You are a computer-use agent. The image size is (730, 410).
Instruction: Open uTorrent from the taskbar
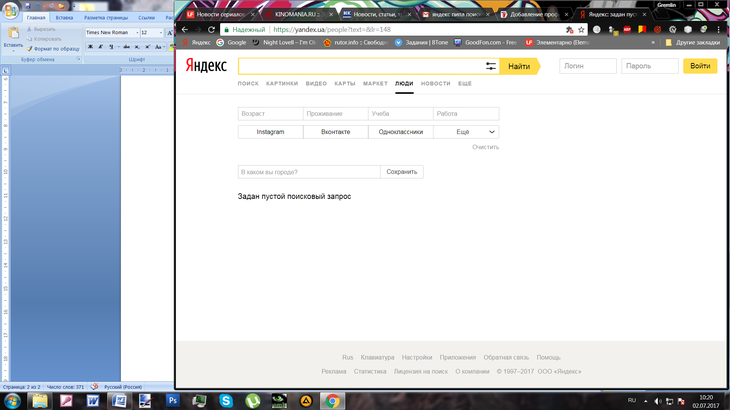coord(252,400)
